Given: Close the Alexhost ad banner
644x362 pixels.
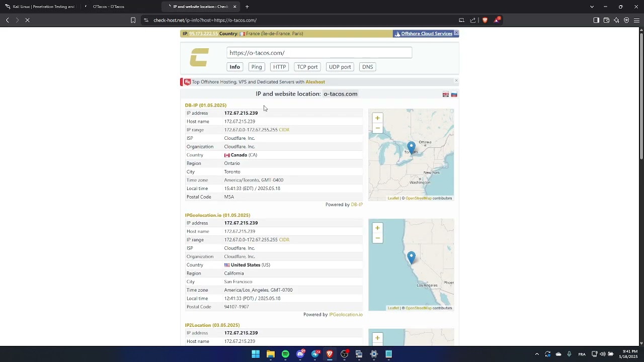Looking at the screenshot, I should point(456,80).
